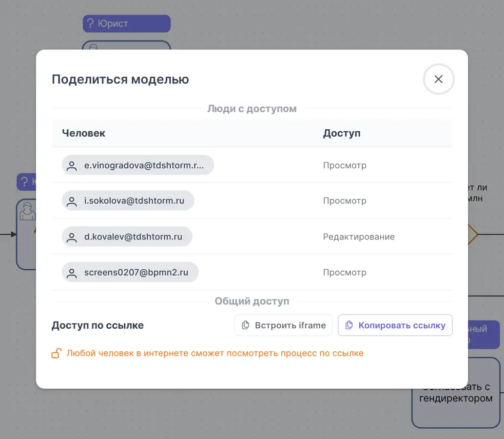Click the 'Общий доступ' section title
Image resolution: width=504 pixels, height=439 pixels.
(x=252, y=301)
